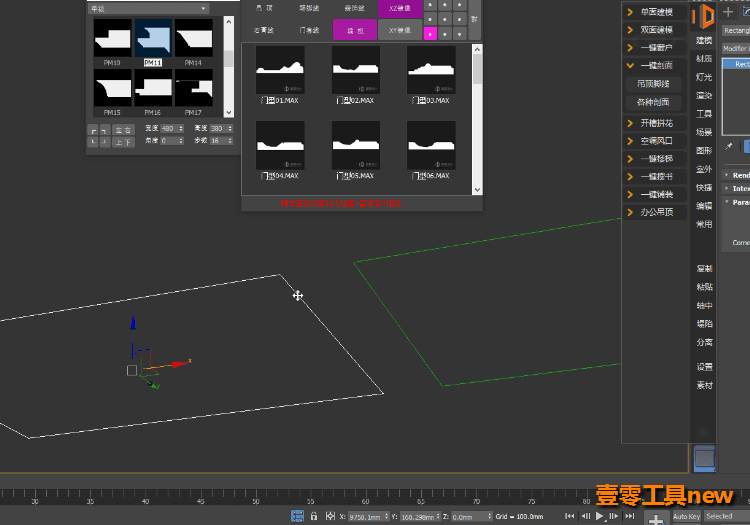Click the absolute transform mode icon

point(330,516)
